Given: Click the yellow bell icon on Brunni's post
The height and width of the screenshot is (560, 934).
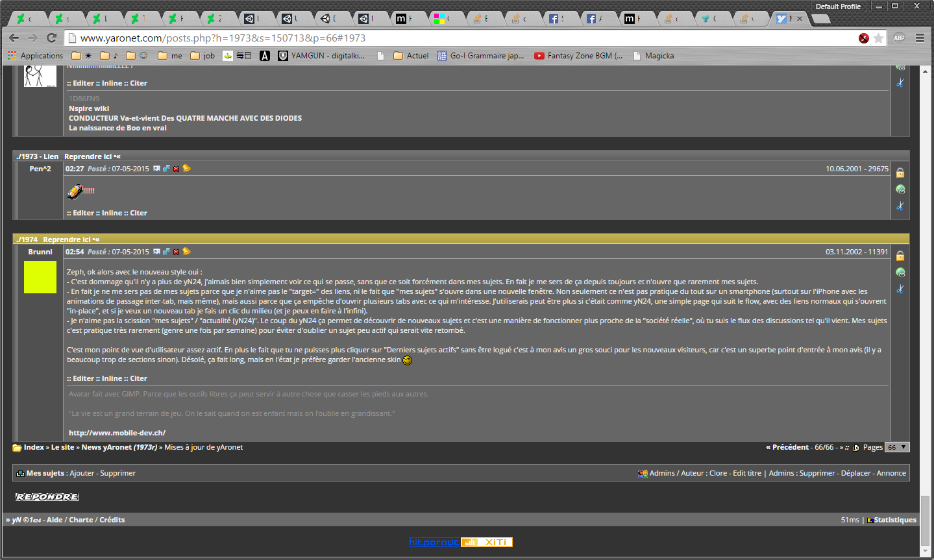Looking at the screenshot, I should pos(186,252).
